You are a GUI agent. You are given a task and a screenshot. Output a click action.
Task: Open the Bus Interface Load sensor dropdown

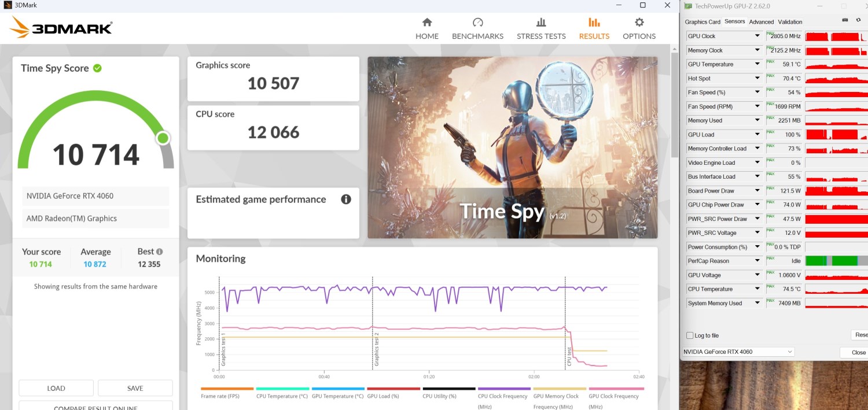(757, 176)
